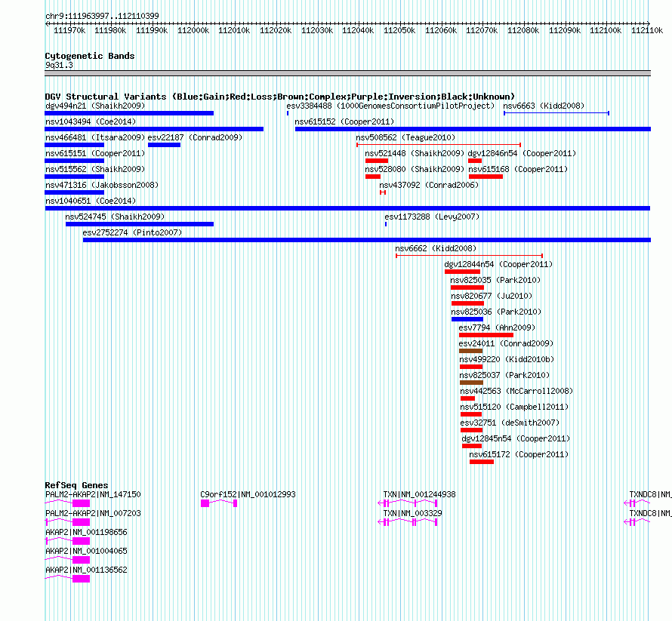Click the dgv12846n54 (Cooper2011) label
Image resolution: width=672 pixels, height=621 pixels.
tap(522, 153)
